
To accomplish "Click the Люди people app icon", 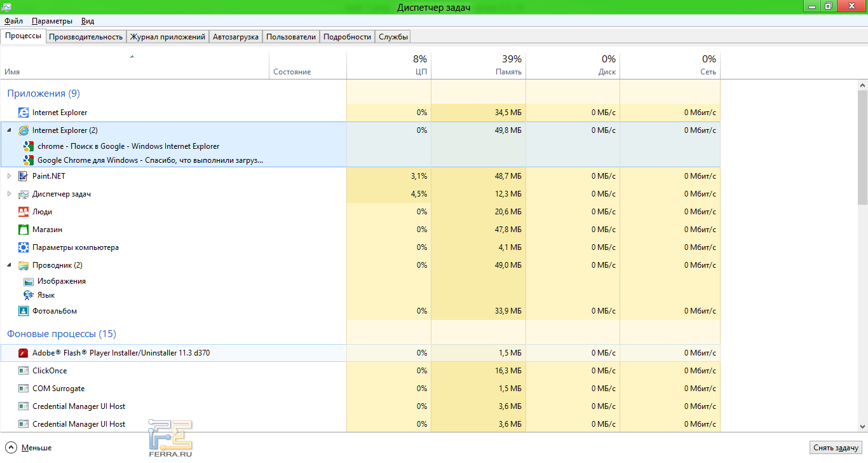I will (24, 212).
